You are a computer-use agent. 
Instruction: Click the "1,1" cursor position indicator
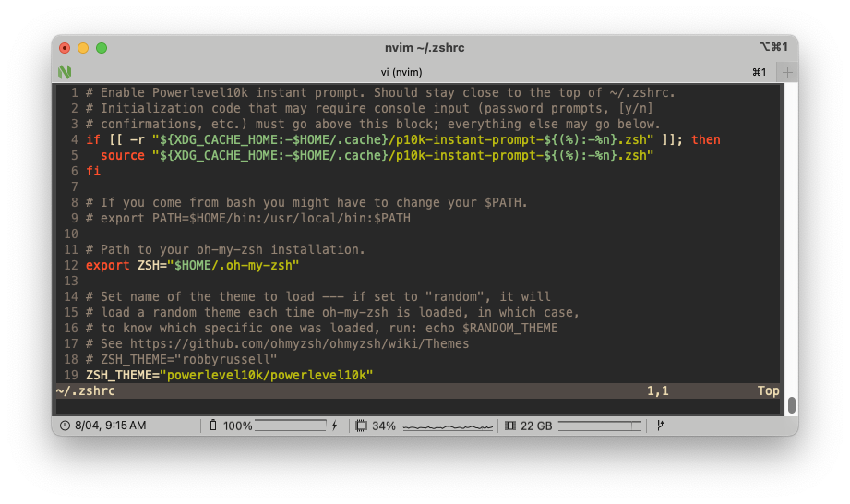[x=657, y=390]
